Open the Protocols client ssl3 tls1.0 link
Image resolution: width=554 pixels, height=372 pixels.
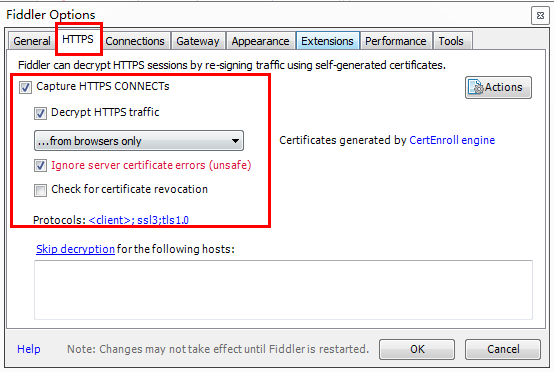[x=138, y=220]
